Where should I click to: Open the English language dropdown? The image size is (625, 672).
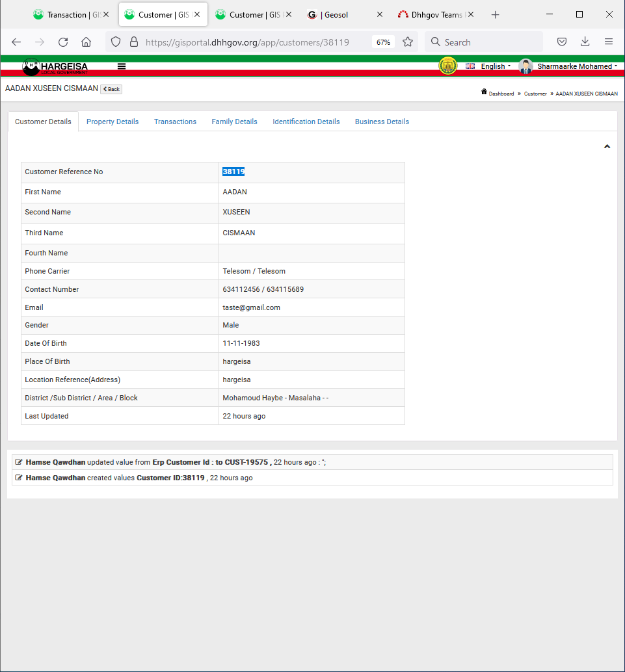(496, 66)
